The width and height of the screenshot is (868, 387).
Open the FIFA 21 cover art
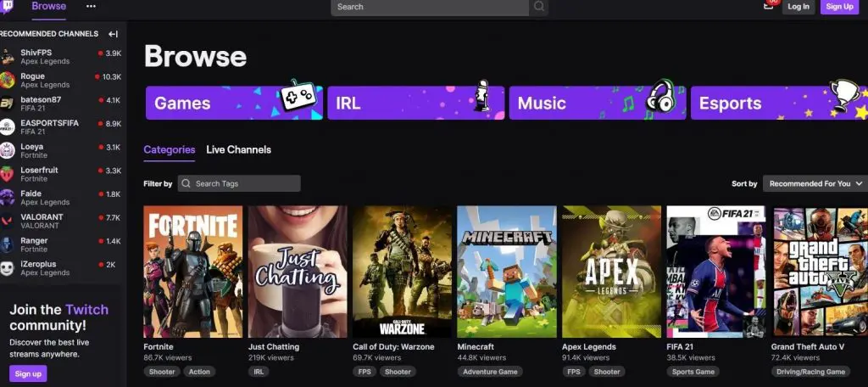pyautogui.click(x=716, y=272)
